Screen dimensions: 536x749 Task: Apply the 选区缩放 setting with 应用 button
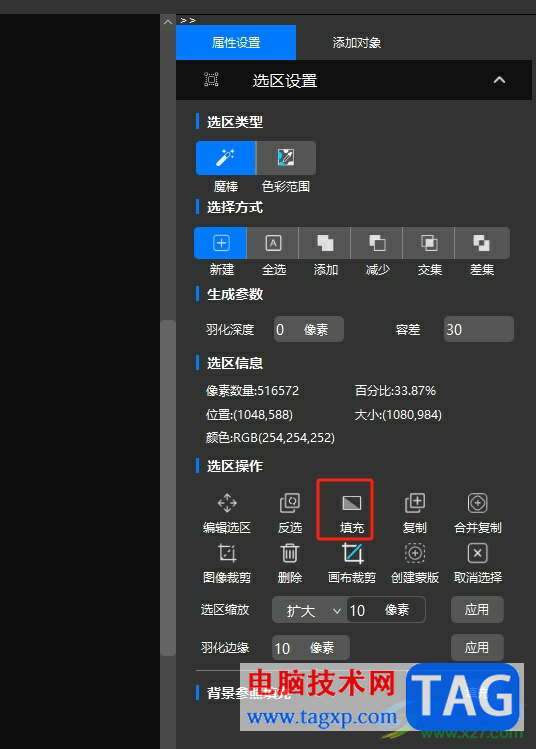click(477, 610)
